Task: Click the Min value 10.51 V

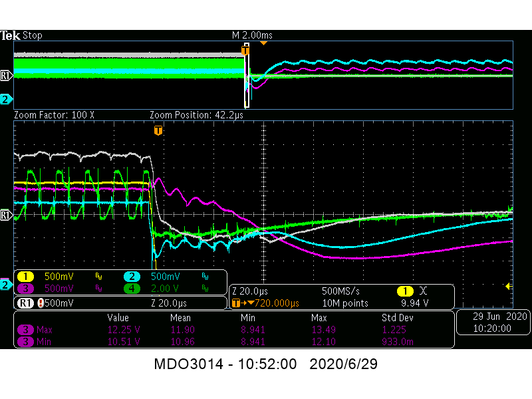Action: (x=124, y=342)
